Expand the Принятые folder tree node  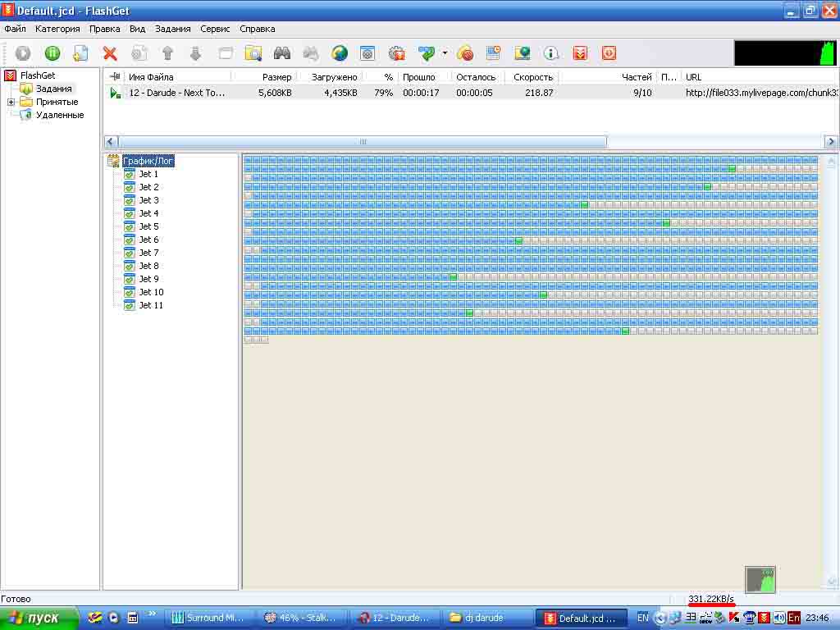pos(11,103)
